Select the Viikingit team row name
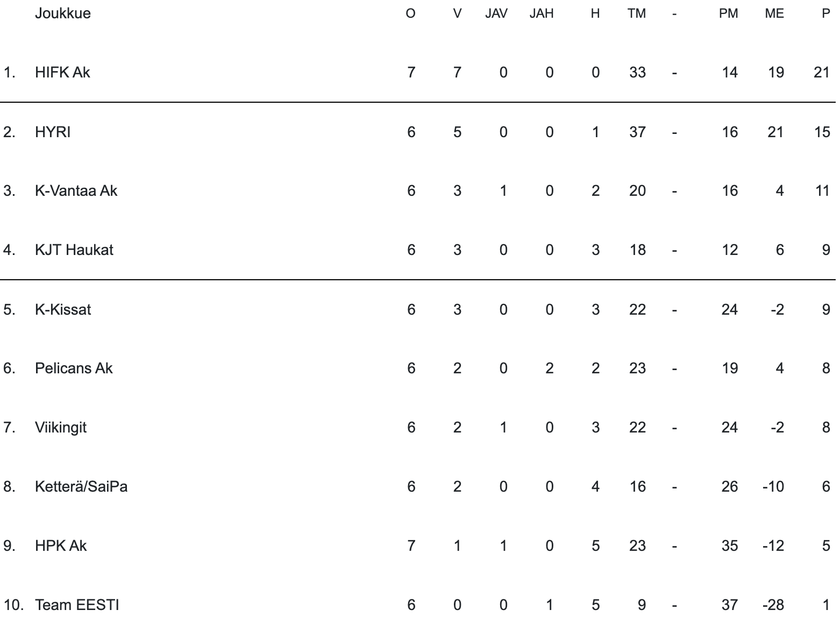This screenshot has width=840, height=624. click(61, 428)
